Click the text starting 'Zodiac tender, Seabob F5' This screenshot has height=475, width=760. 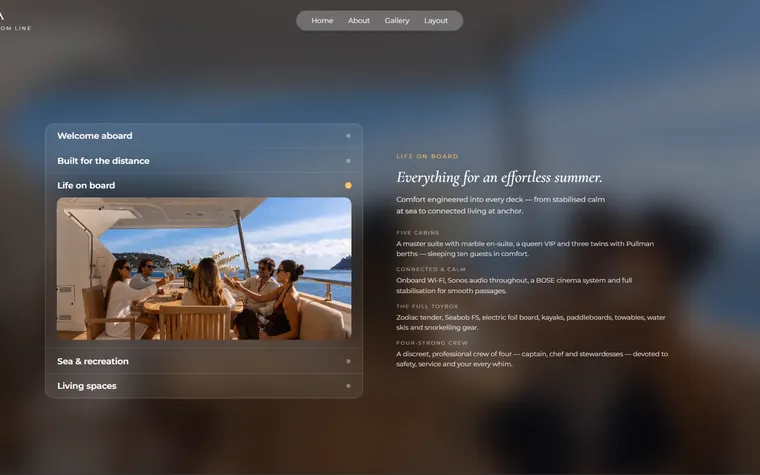(x=531, y=322)
